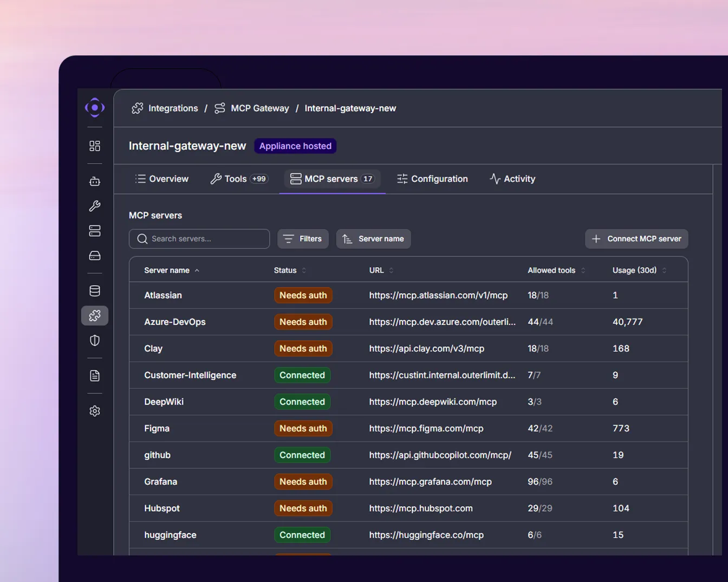Click Connected badge for DeepWiki
Image resolution: width=728 pixels, height=582 pixels.
(302, 402)
